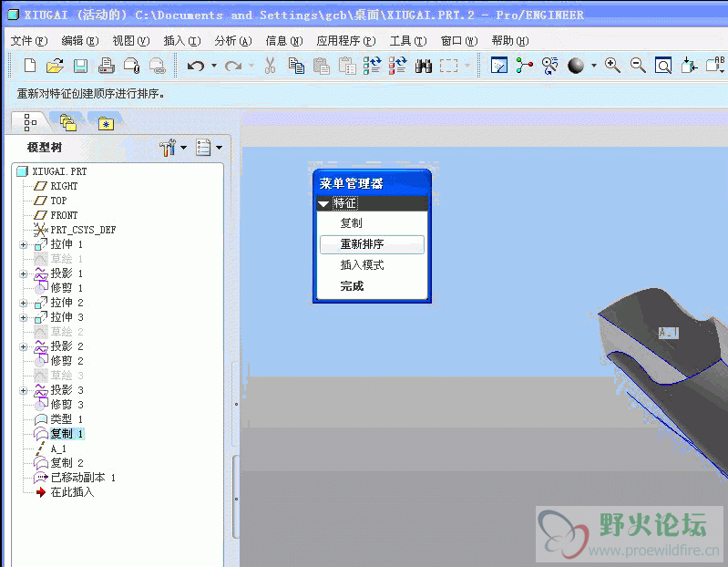Switch to the favorites tab
The image size is (728, 567).
click(106, 124)
